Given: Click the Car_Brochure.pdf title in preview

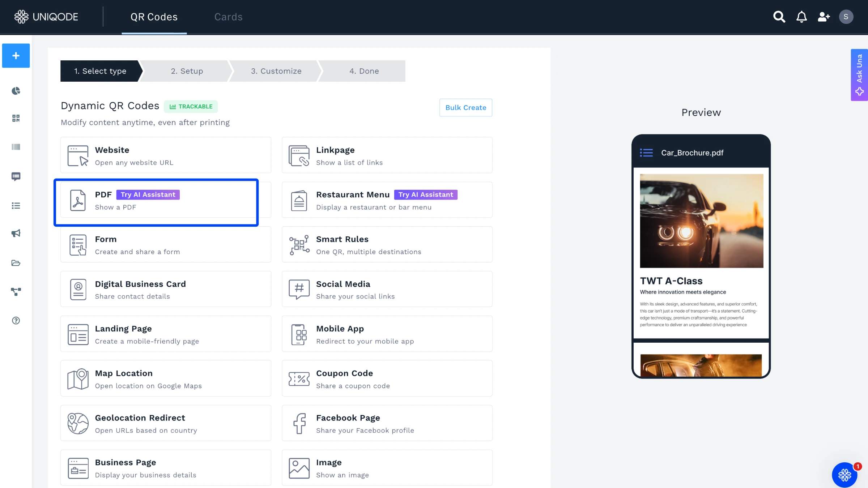Looking at the screenshot, I should click(x=692, y=153).
